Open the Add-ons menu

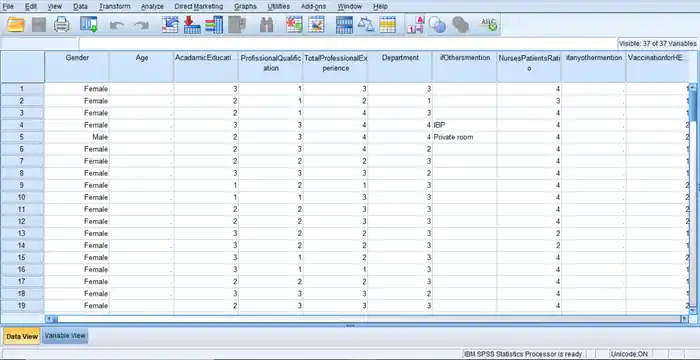tap(313, 7)
